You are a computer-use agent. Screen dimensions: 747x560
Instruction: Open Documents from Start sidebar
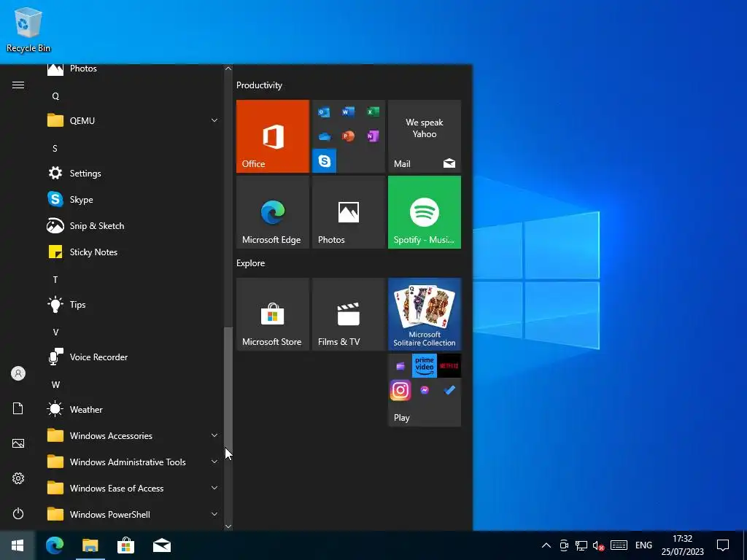pos(18,408)
